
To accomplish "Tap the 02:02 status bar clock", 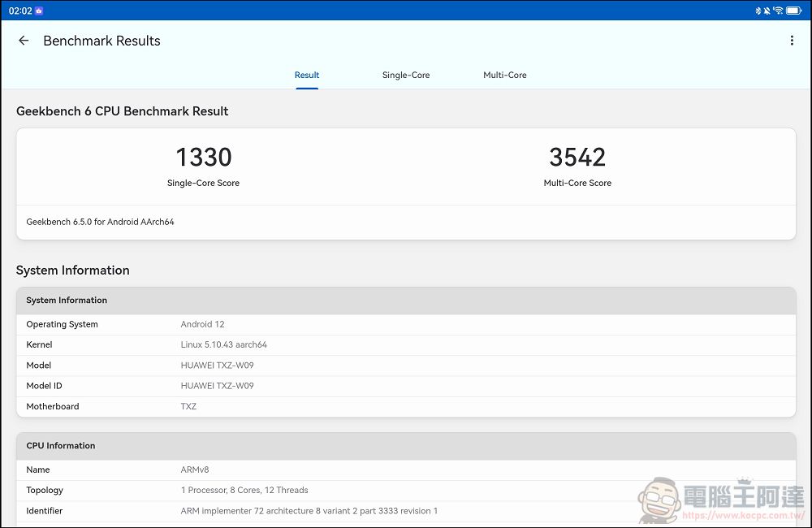I will coord(20,11).
